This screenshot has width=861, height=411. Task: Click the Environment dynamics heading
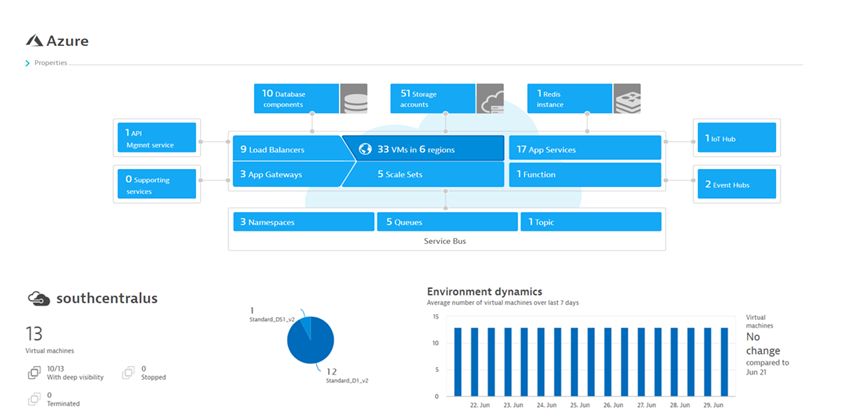tap(485, 292)
